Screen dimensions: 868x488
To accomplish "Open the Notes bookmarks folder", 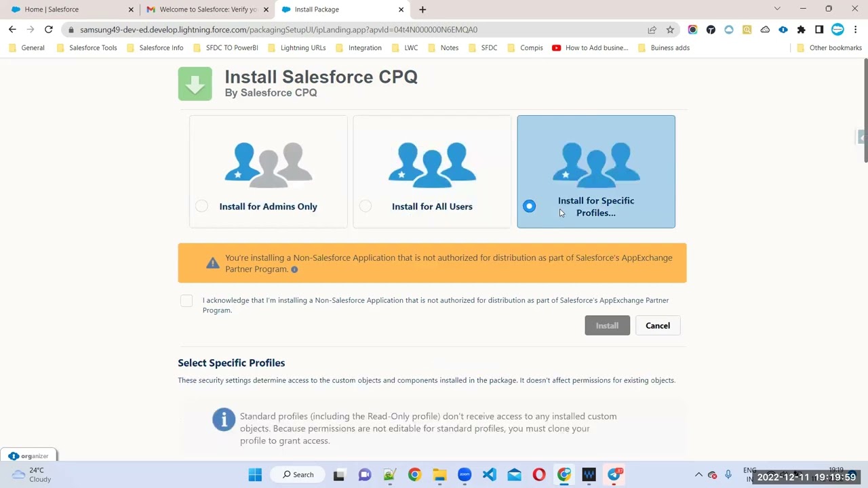I will pyautogui.click(x=443, y=48).
